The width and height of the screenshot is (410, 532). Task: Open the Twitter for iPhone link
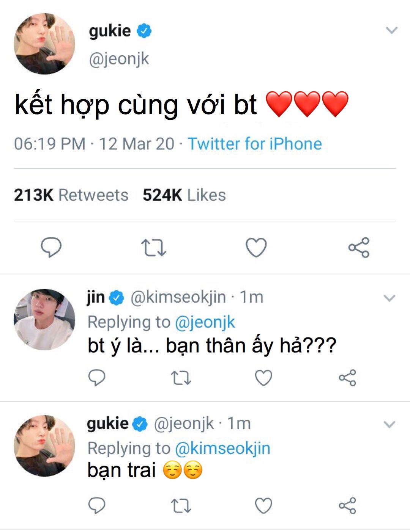[255, 144]
